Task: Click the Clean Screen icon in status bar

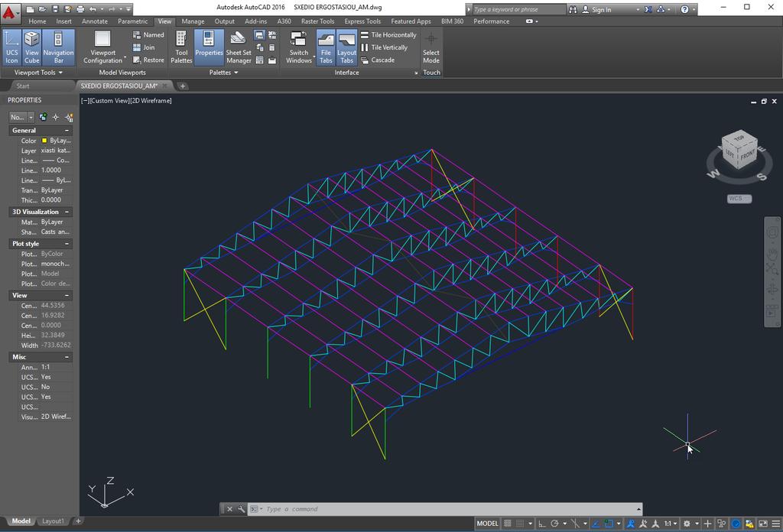Action: 762,524
